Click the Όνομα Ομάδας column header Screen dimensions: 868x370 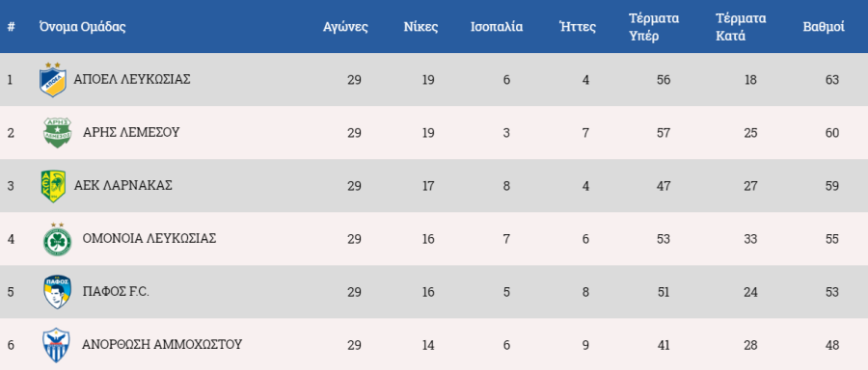pyautogui.click(x=83, y=27)
